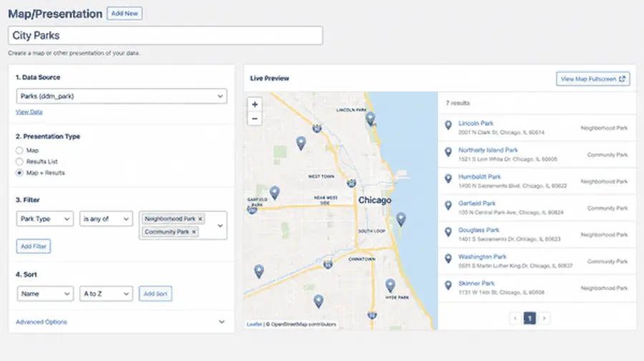Select the Map + Results presentation type
644x361 pixels.
[19, 173]
